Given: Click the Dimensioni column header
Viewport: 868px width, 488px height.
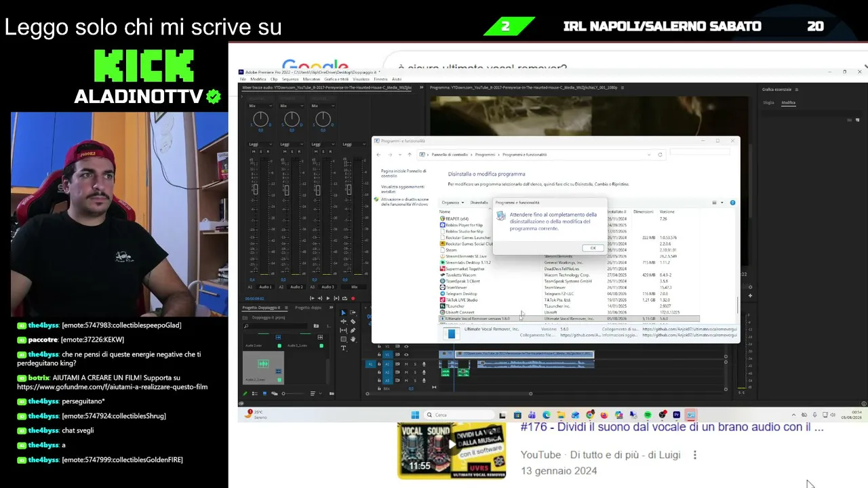Looking at the screenshot, I should tap(643, 212).
